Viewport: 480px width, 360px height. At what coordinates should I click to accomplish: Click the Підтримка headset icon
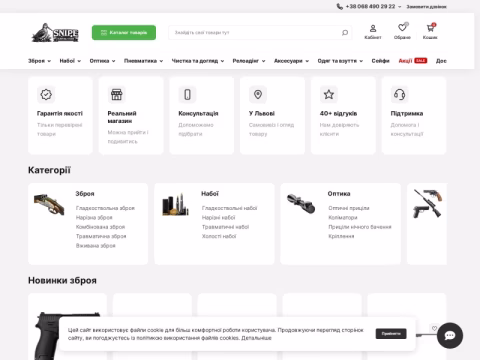400,95
